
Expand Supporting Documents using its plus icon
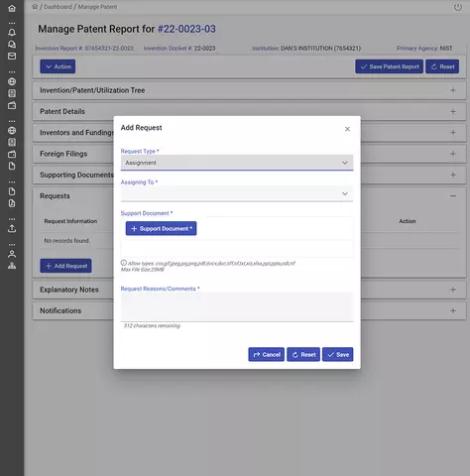pyautogui.click(x=453, y=175)
